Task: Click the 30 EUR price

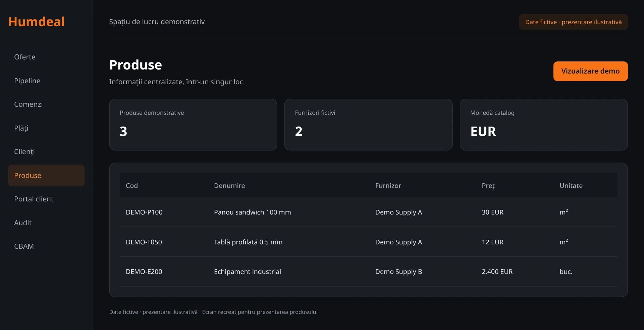Action: point(492,212)
